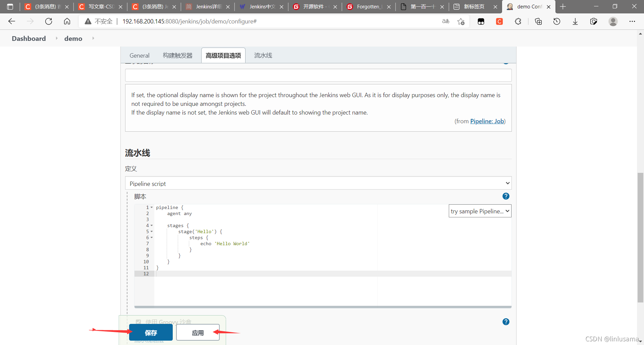Click the agent any code line

(x=179, y=214)
